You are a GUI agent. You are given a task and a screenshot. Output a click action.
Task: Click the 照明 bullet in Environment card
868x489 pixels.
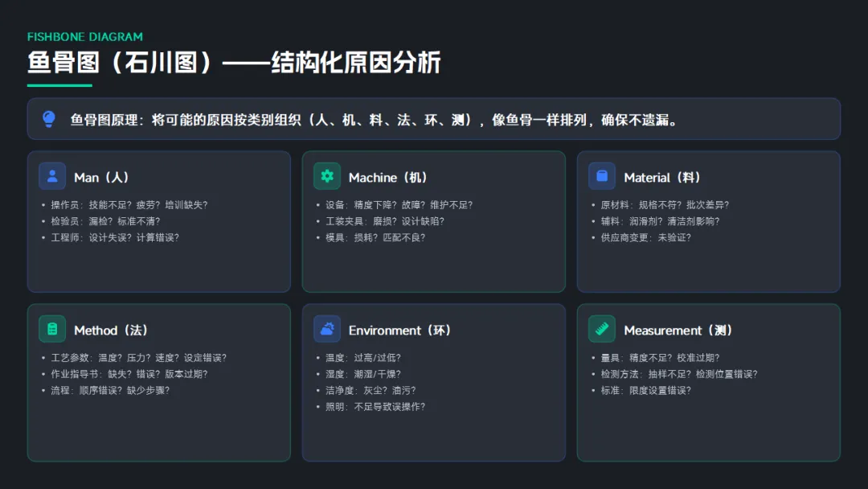click(x=376, y=406)
